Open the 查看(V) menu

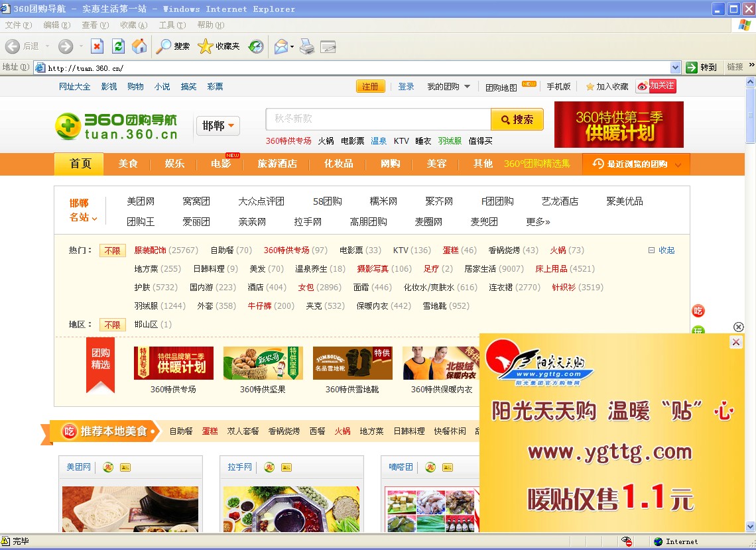point(95,25)
